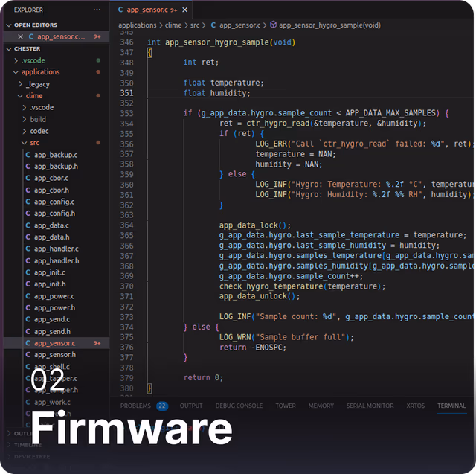Open app_power.h file
Screen dimensions: 476x474
(54, 307)
